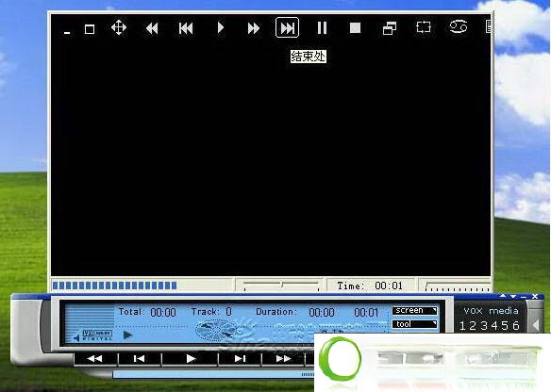The image size is (551, 392).
Task: Click the Time: 00:01 readout
Action: [370, 286]
